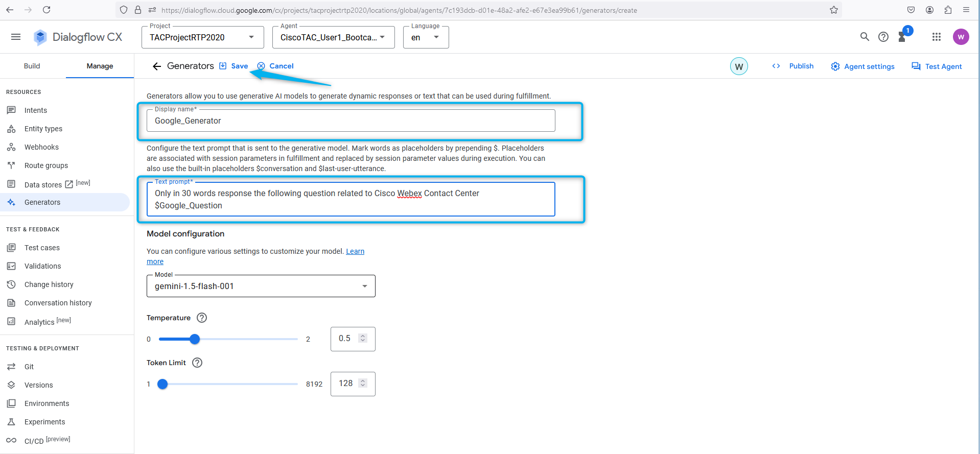This screenshot has height=454, width=980.
Task: Switch to the Build tab
Action: 32,66
